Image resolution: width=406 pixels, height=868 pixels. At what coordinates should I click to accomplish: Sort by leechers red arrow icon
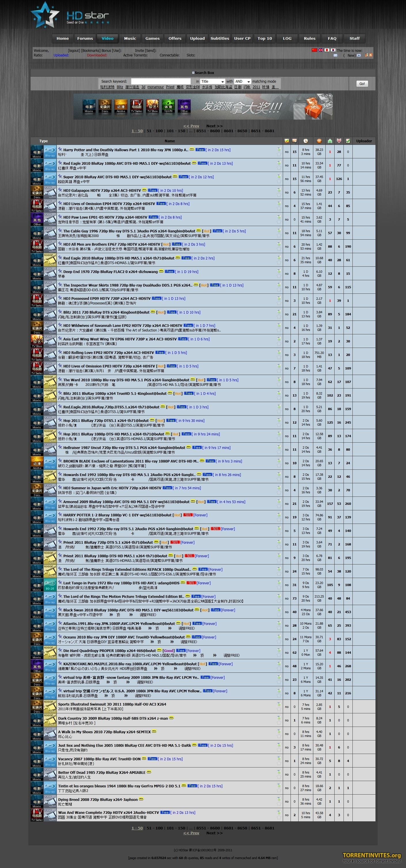(x=339, y=141)
